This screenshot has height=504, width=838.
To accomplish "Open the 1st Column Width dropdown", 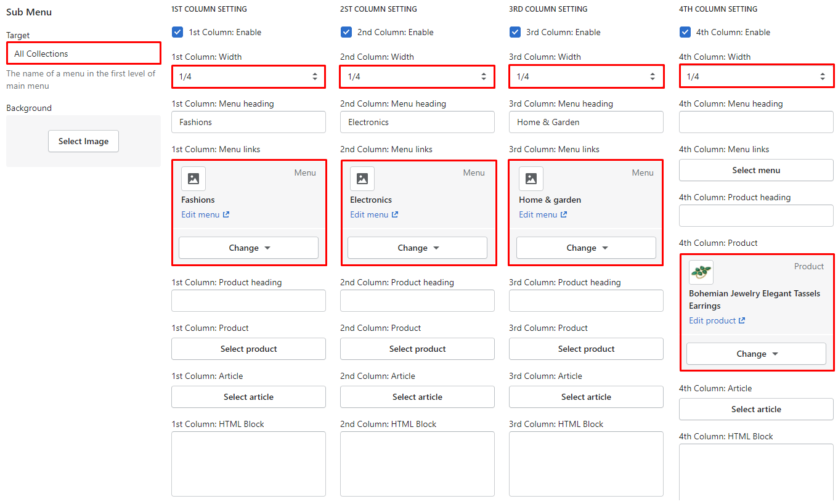I will pyautogui.click(x=248, y=76).
